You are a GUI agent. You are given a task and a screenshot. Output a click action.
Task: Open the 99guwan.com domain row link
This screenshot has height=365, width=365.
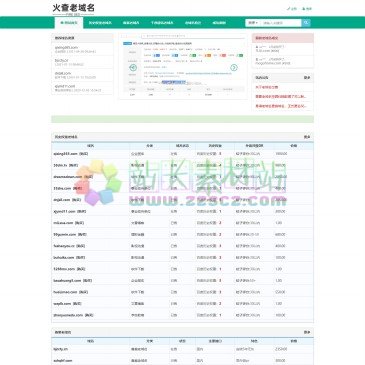point(65,234)
